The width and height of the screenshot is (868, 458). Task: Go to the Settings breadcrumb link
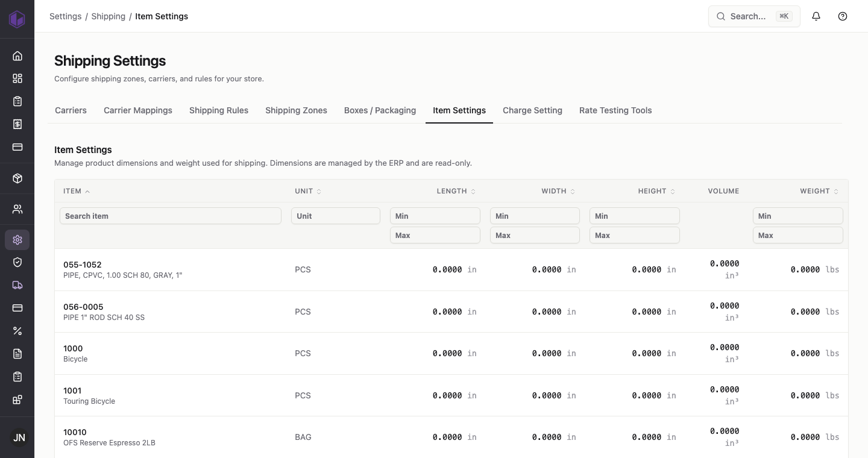point(65,16)
